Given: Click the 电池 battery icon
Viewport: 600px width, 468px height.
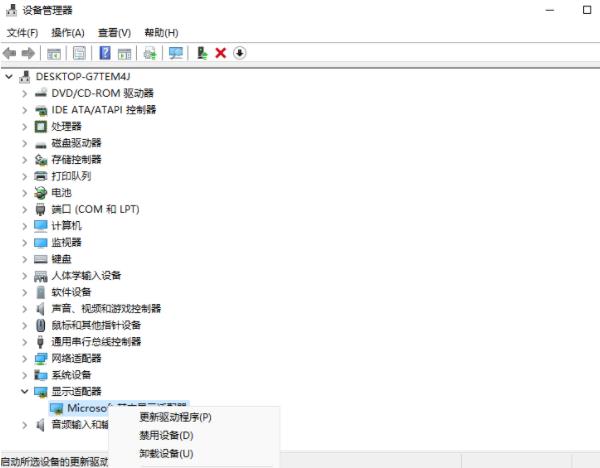Looking at the screenshot, I should click(x=41, y=193).
